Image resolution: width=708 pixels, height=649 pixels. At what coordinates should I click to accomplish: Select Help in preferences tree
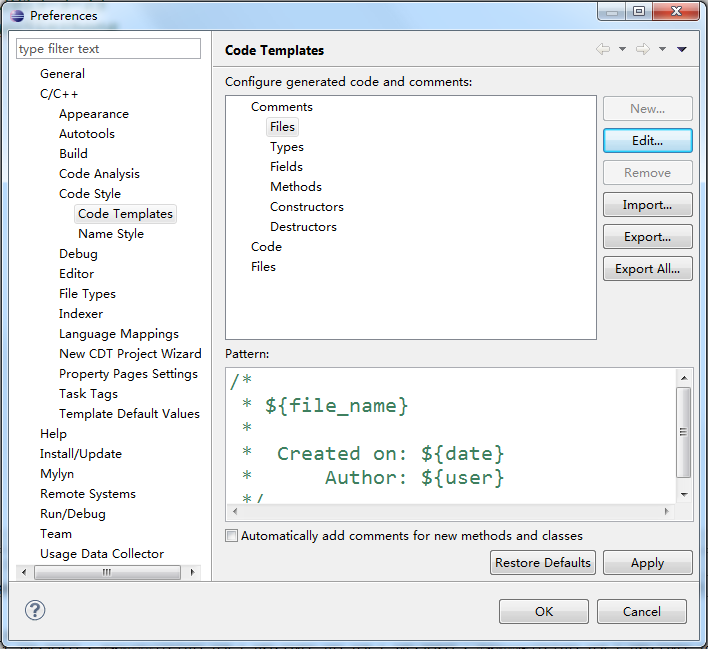pyautogui.click(x=53, y=434)
